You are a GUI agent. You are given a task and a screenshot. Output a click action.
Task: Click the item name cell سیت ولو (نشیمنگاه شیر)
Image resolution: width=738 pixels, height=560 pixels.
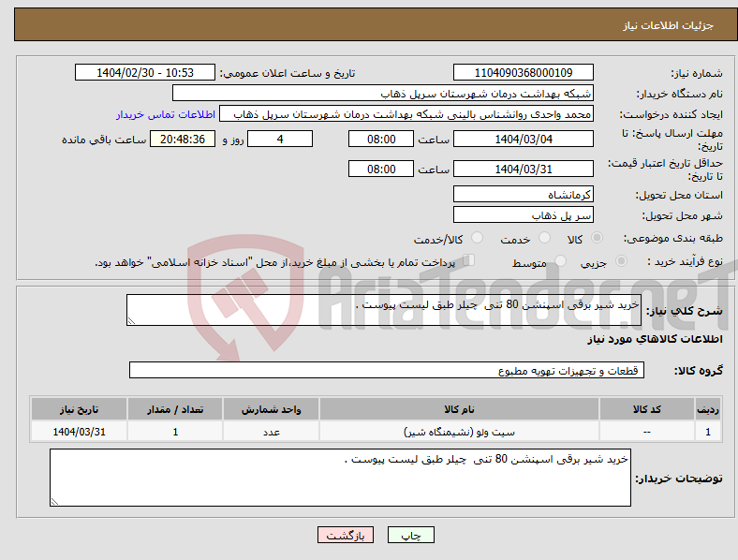459,432
